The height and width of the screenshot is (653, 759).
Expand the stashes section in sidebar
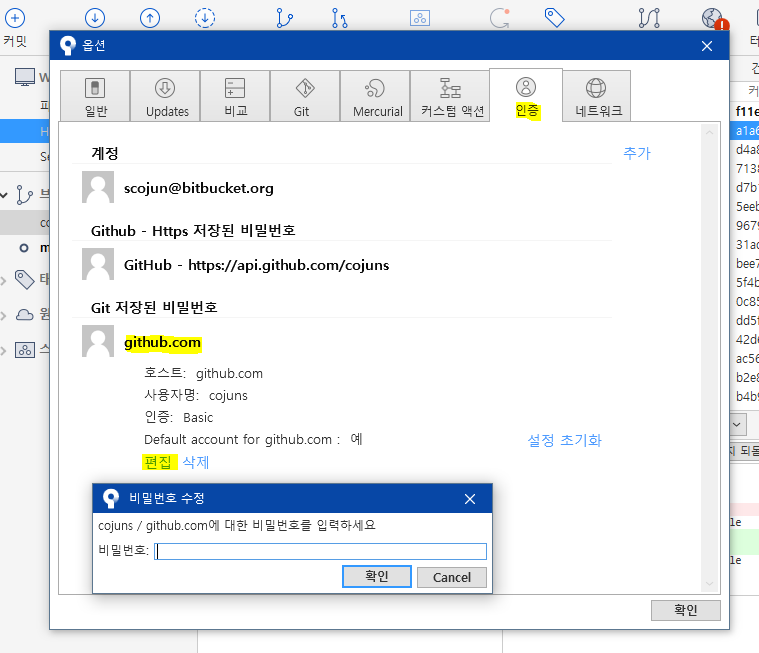point(3,350)
